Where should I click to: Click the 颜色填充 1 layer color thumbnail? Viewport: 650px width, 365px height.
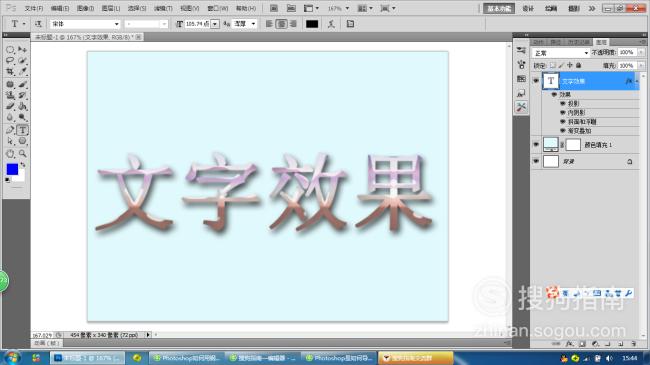click(x=551, y=144)
